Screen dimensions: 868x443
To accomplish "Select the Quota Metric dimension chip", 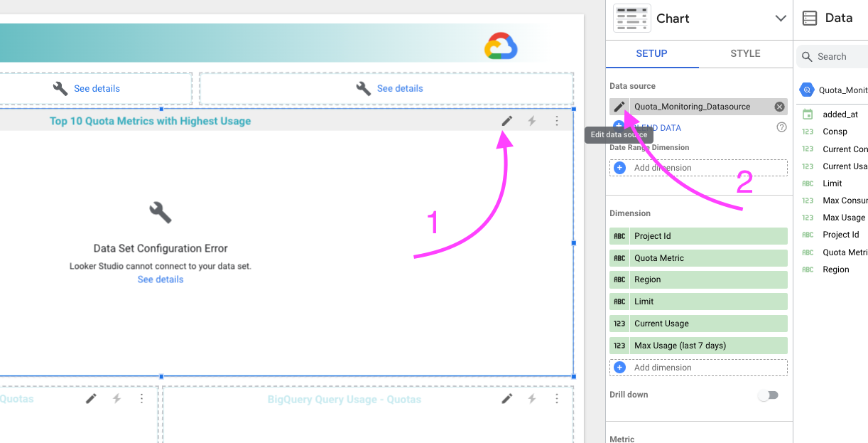I will point(698,258).
